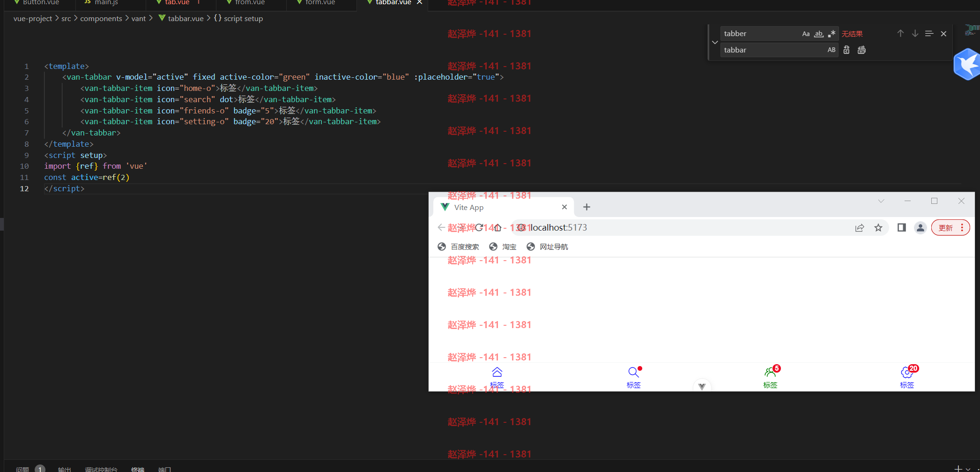
Task: Click 'src' in the breadcrumb
Action: [x=66, y=19]
